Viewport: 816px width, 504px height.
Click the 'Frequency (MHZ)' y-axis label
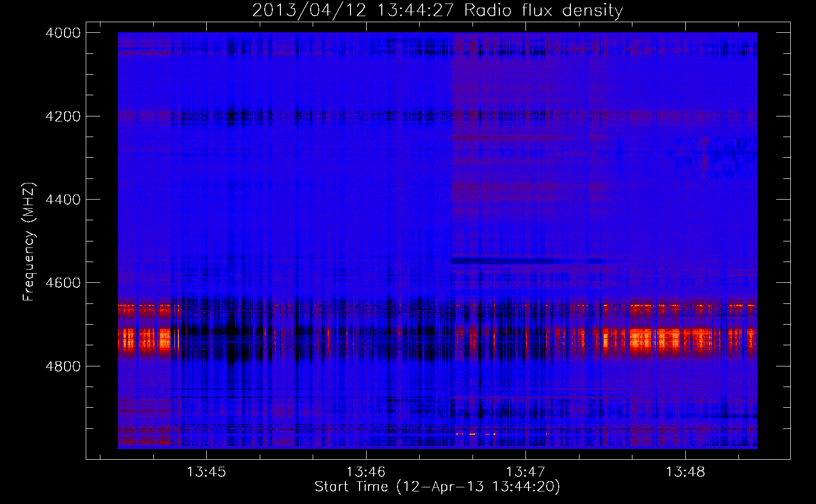(x=29, y=241)
